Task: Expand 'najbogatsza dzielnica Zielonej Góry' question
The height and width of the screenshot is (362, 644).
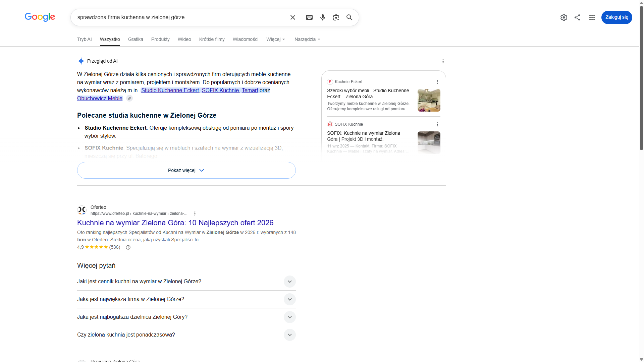Action: coord(186,317)
